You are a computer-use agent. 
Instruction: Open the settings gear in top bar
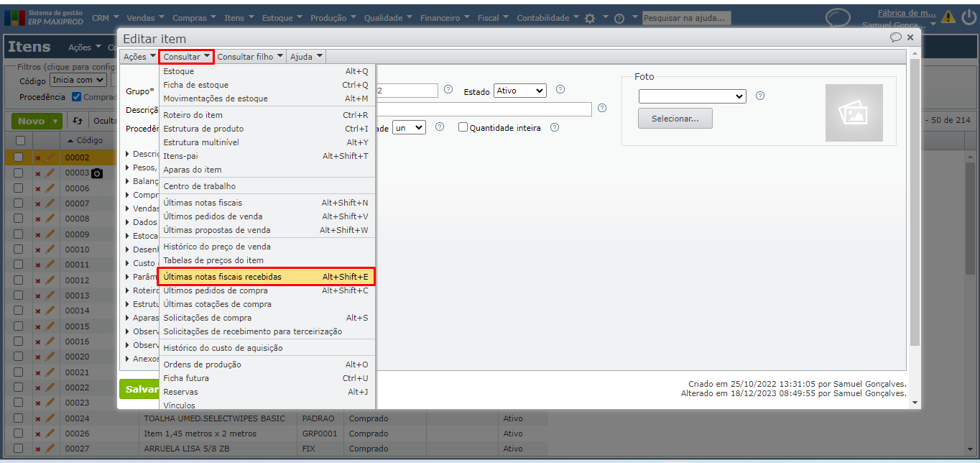(590, 18)
